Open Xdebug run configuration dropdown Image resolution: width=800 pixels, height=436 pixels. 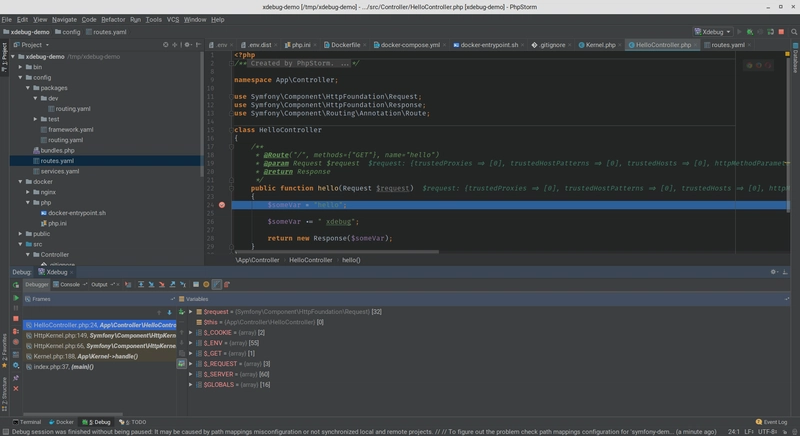pyautogui.click(x=712, y=32)
